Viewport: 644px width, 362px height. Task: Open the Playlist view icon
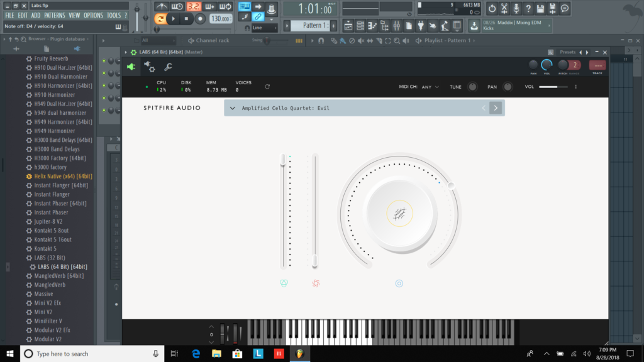pyautogui.click(x=348, y=26)
